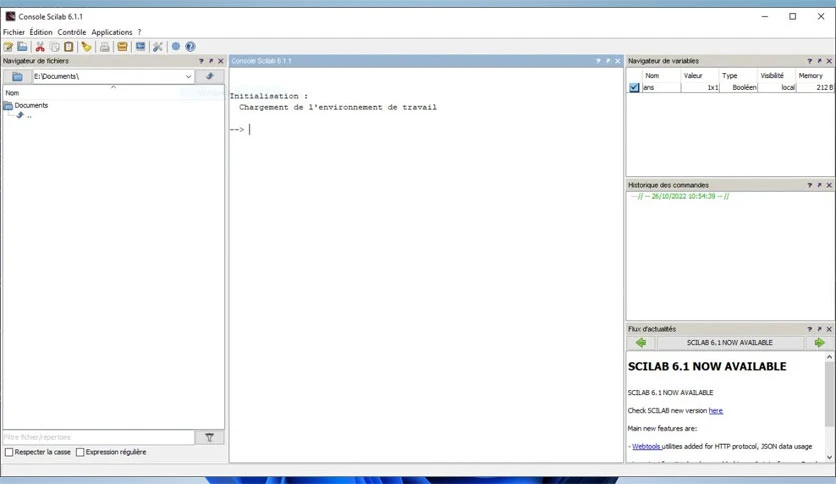836x484 pixels.
Task: Close the Flux d'actualités panel
Action: click(829, 329)
